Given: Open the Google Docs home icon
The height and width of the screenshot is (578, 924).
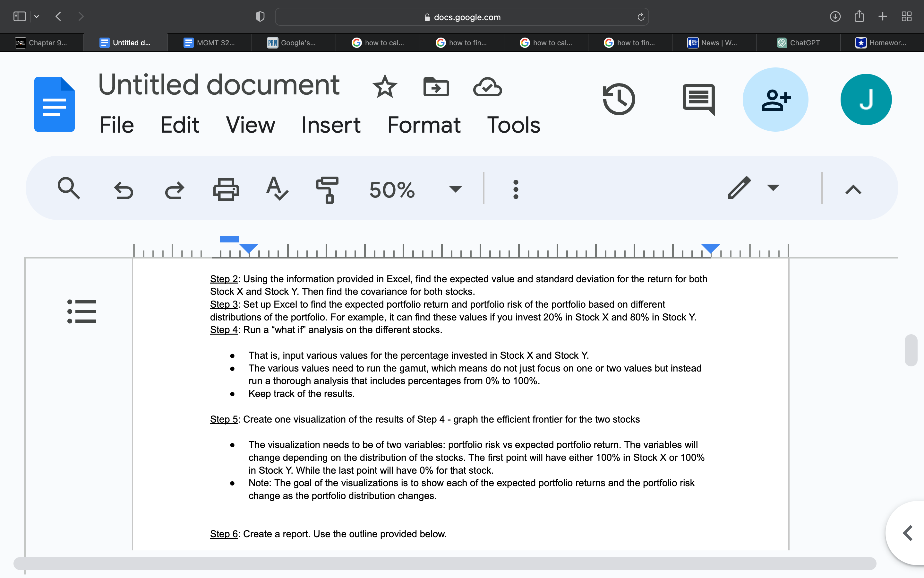Looking at the screenshot, I should coord(54,104).
